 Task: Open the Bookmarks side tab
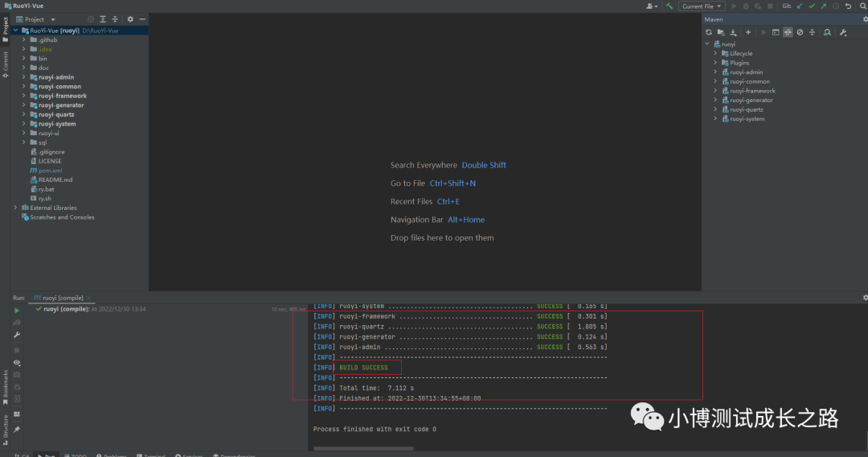point(5,387)
